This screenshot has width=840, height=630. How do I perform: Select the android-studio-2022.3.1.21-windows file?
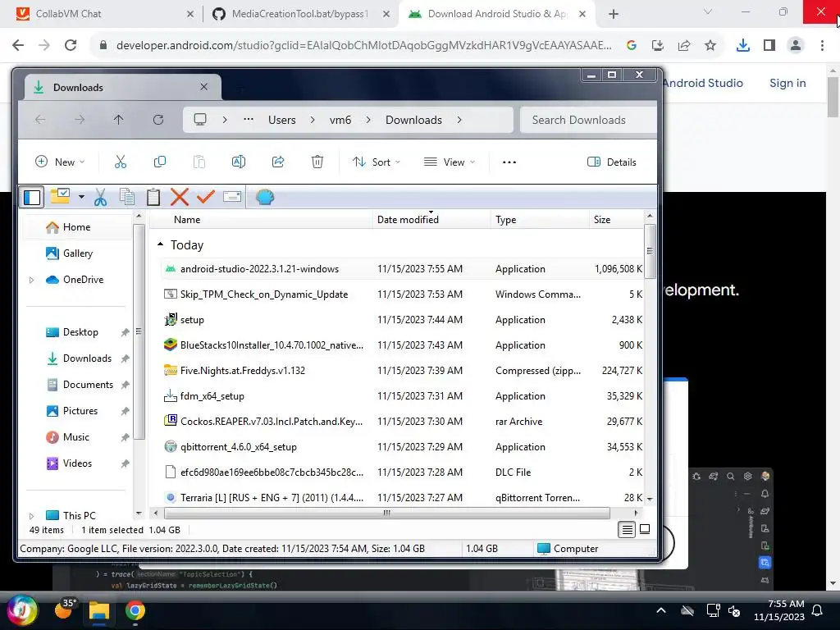tap(402, 269)
